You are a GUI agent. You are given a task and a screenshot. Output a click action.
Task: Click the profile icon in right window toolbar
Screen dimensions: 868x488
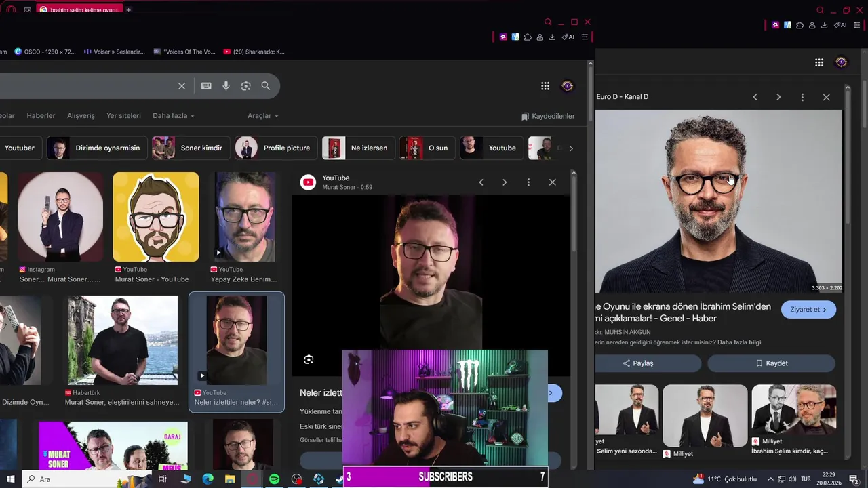(x=812, y=25)
